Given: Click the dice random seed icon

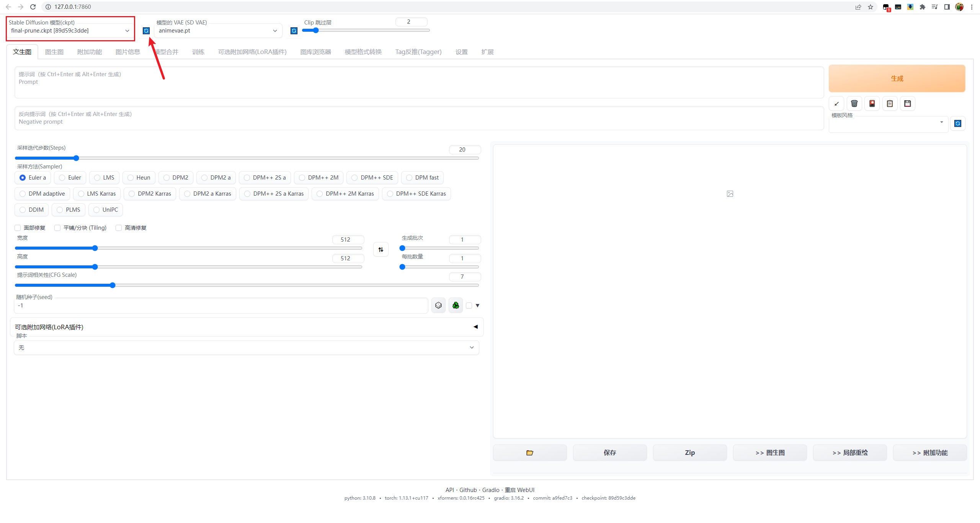Looking at the screenshot, I should [438, 305].
